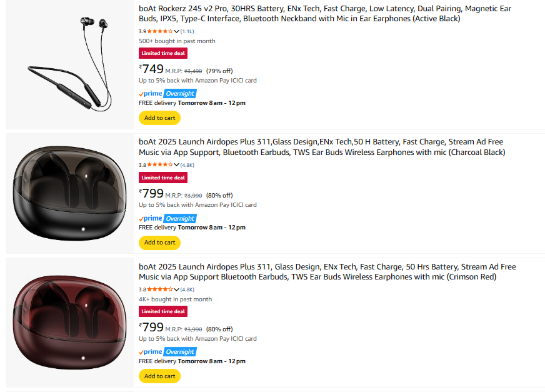This screenshot has width=545, height=392.
Task: Expand rating details chevron for Rockerz 245 neckband
Action: coord(177,31)
